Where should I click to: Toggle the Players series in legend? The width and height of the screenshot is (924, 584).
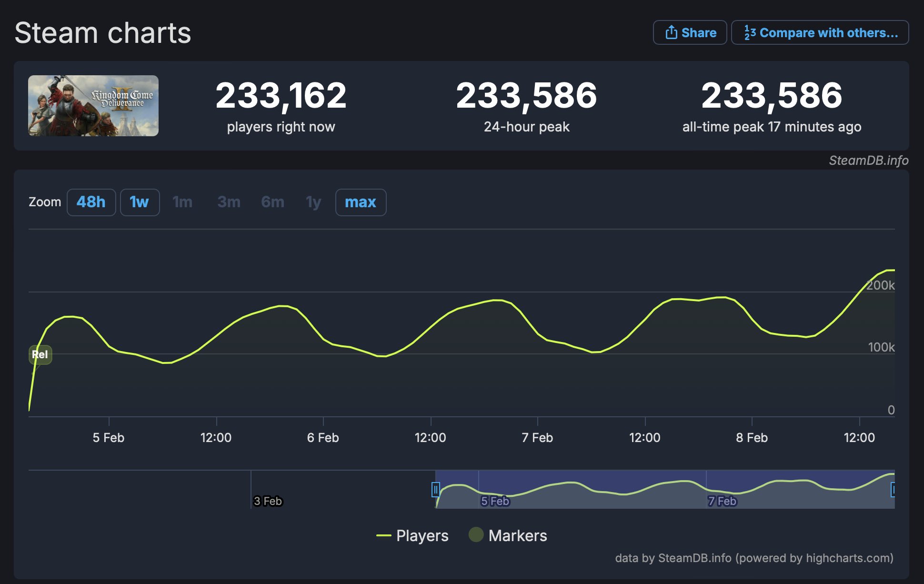(412, 535)
